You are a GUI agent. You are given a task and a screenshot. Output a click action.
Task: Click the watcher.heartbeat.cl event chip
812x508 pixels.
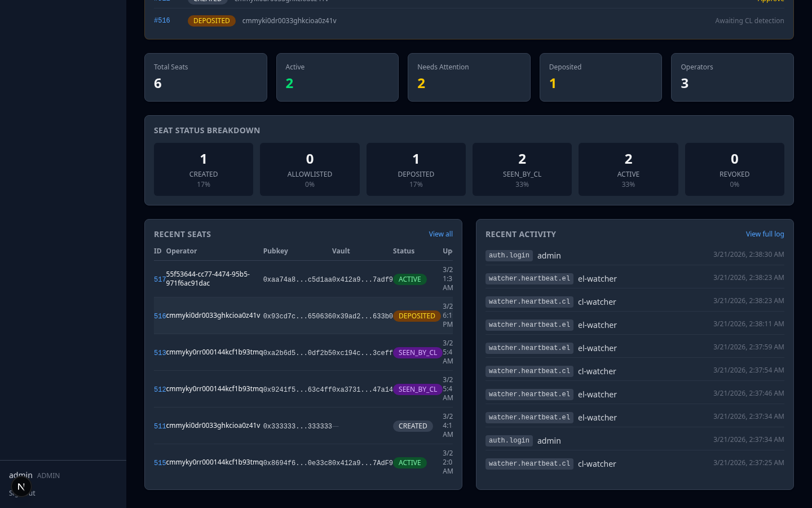point(529,301)
